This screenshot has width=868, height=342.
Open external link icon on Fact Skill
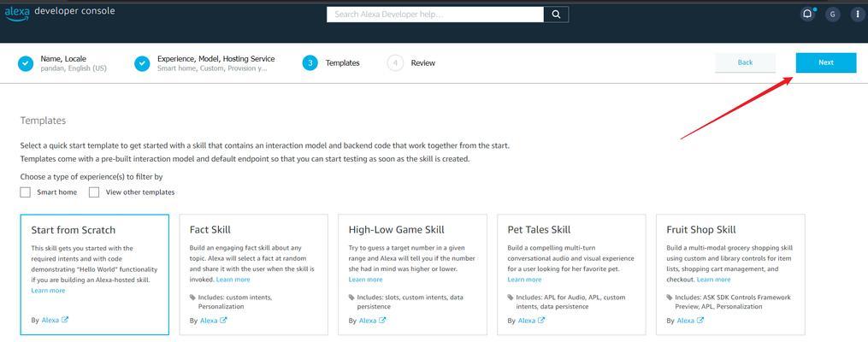coord(224,321)
